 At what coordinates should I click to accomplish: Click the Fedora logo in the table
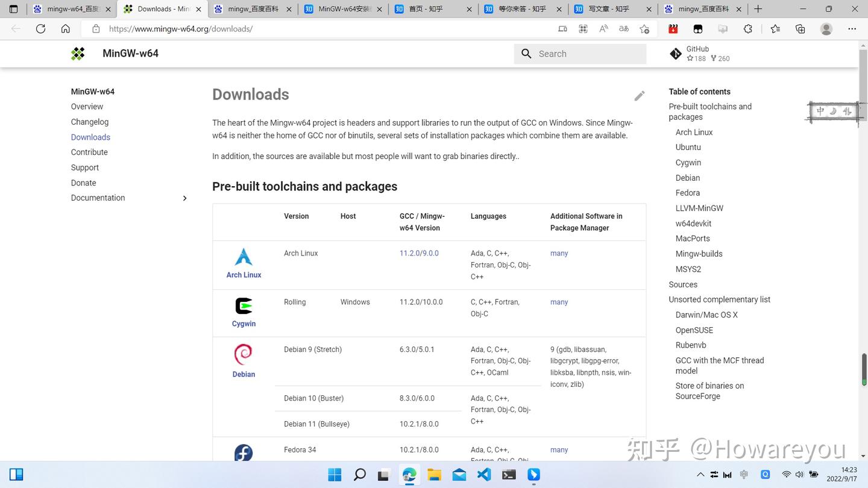tap(243, 452)
